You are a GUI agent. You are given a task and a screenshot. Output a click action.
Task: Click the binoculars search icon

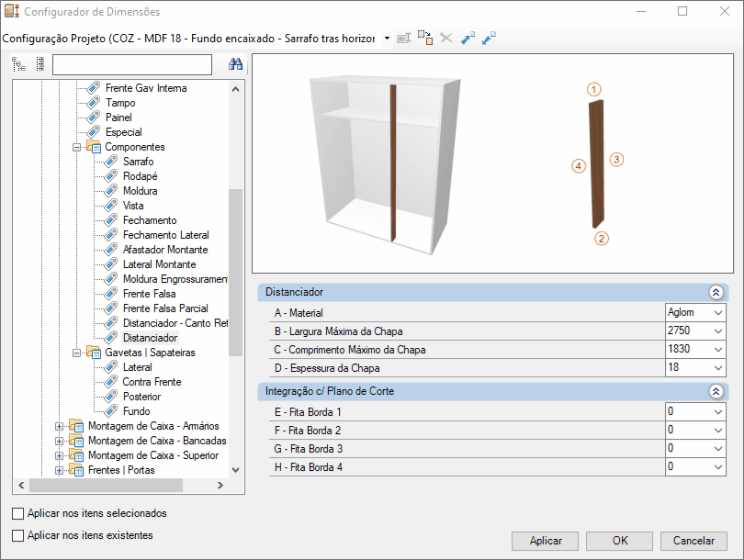235,64
